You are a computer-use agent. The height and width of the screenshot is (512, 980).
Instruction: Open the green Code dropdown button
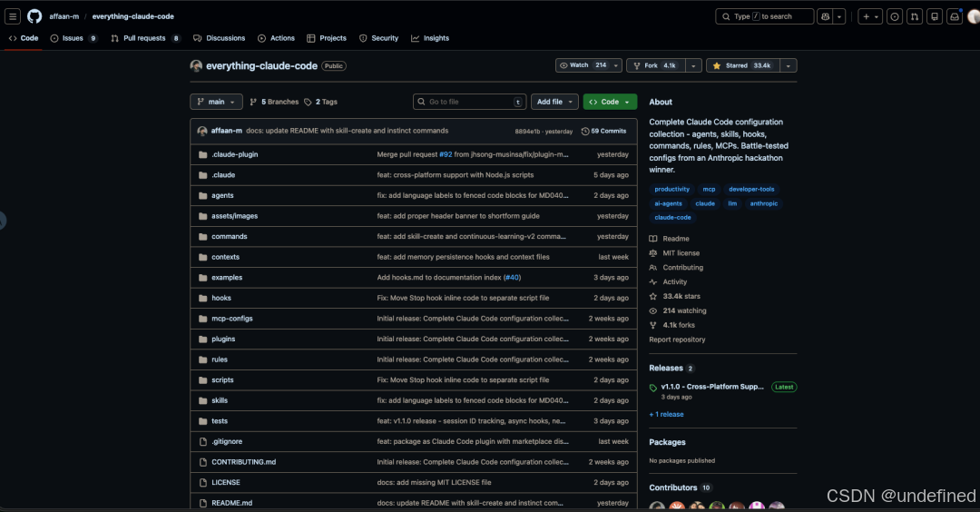[610, 102]
